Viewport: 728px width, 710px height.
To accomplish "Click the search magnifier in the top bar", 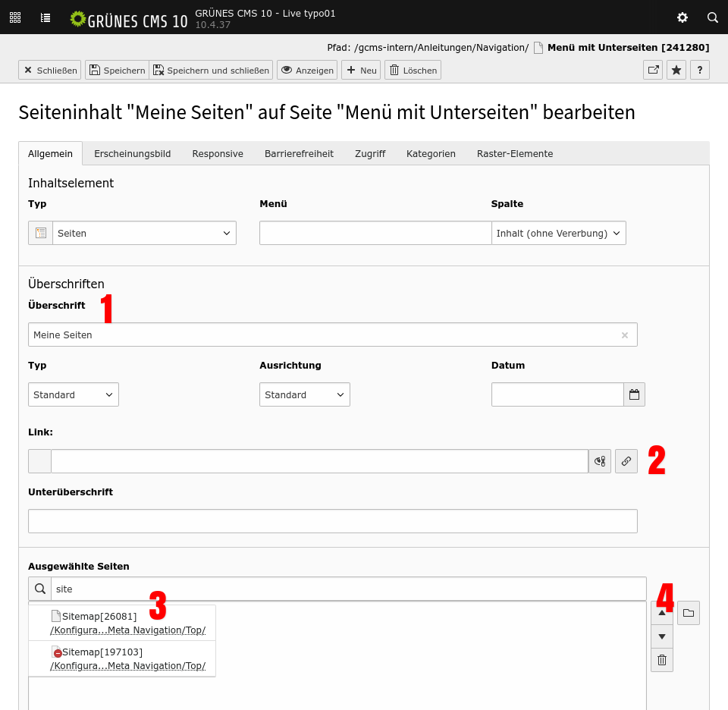I will [x=713, y=17].
